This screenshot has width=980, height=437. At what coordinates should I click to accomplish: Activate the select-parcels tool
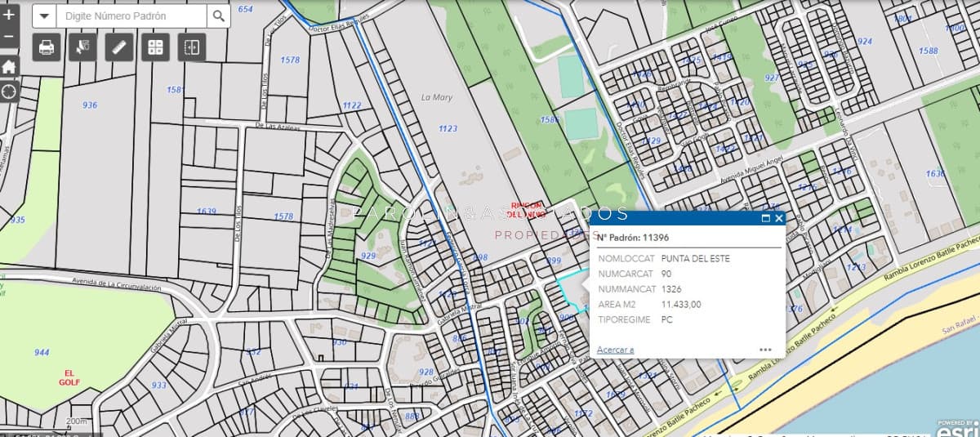click(82, 47)
